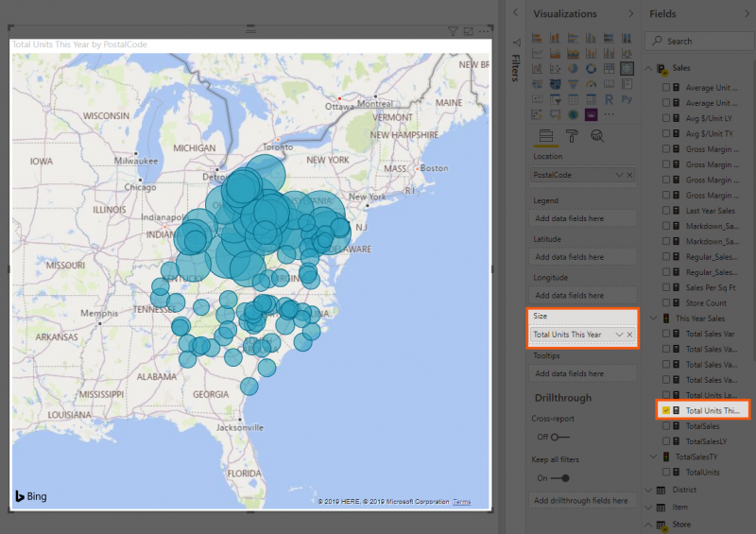Collapse the TotalSalesTY group
The width and height of the screenshot is (756, 534).
pyautogui.click(x=653, y=456)
